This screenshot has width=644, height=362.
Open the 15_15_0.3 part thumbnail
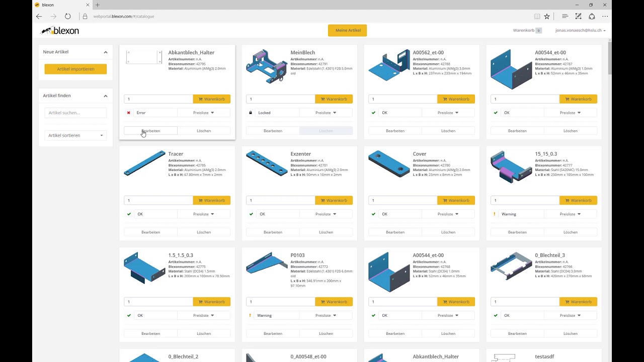point(511,166)
